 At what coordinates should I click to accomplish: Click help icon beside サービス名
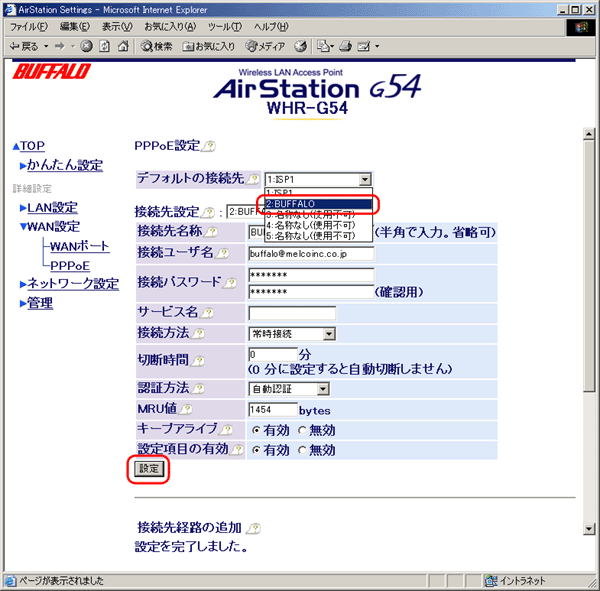click(x=207, y=313)
